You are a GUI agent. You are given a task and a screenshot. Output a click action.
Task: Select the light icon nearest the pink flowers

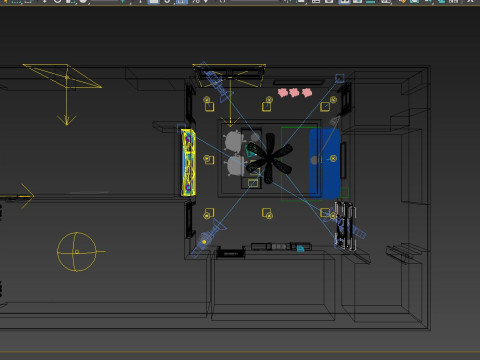coord(267,104)
